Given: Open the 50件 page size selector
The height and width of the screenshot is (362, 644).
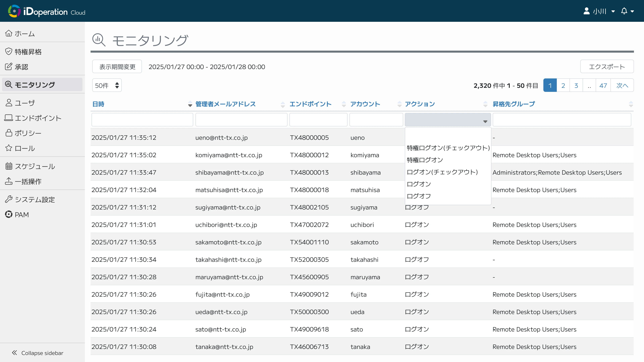Looking at the screenshot, I should 107,85.
